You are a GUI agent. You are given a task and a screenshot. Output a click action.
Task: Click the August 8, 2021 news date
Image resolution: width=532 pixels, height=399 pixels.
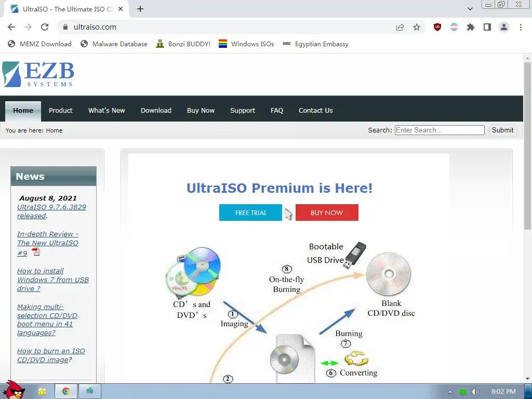pos(48,198)
